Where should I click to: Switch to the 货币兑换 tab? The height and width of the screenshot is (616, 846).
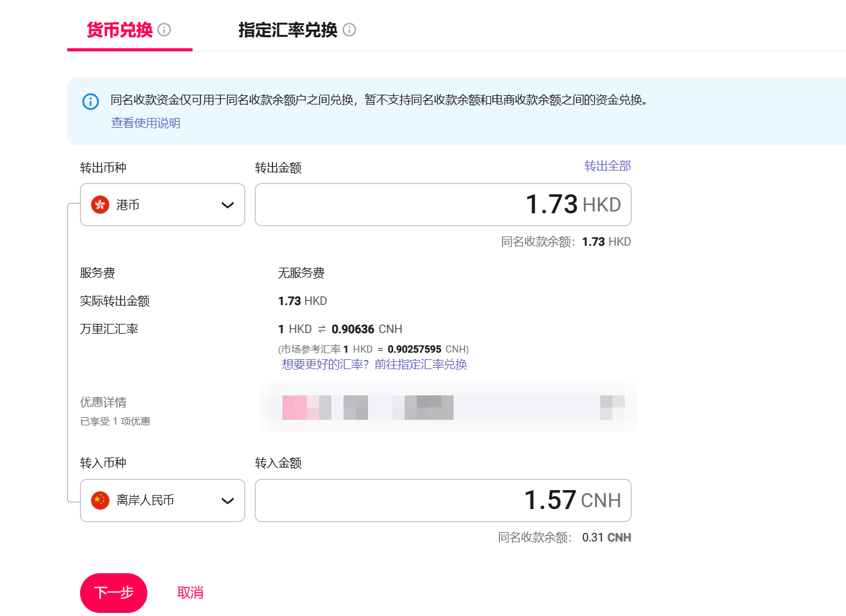pos(120,29)
